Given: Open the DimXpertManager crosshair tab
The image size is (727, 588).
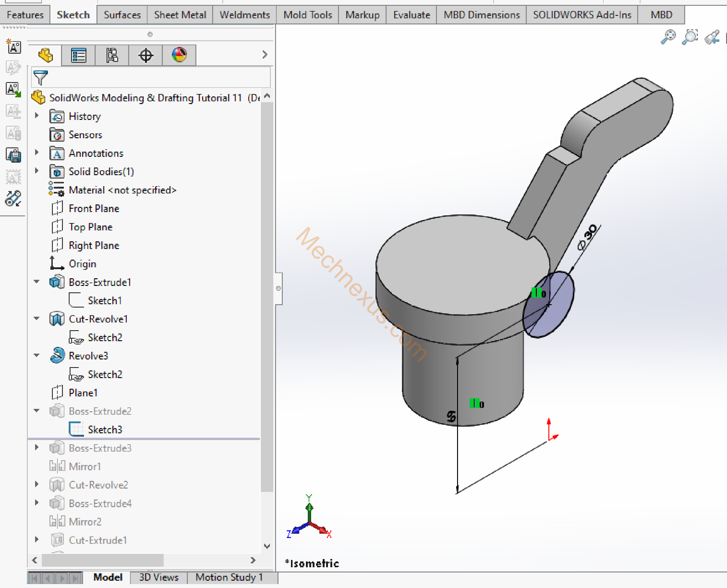Looking at the screenshot, I should click(146, 55).
